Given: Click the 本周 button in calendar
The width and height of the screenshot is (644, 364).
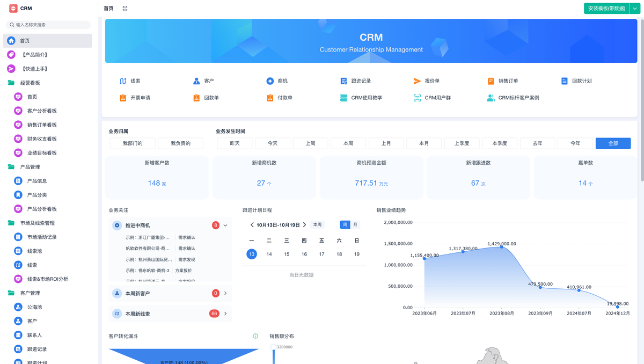Looking at the screenshot, I should [318, 225].
